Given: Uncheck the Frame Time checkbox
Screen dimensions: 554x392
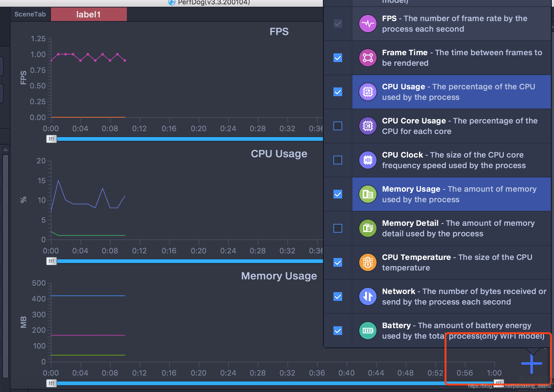Looking at the screenshot, I should click(x=338, y=58).
